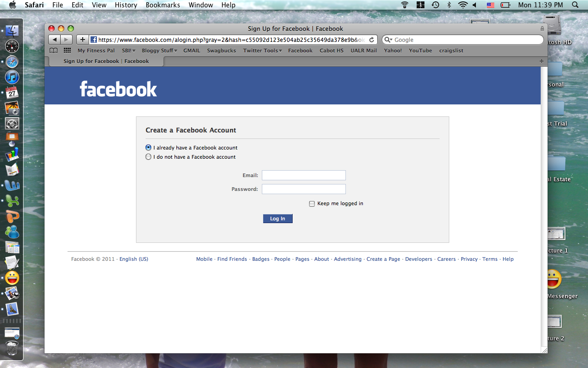The height and width of the screenshot is (368, 588).
Task: Launch Microsoft Word from the Dock
Action: click(x=12, y=185)
